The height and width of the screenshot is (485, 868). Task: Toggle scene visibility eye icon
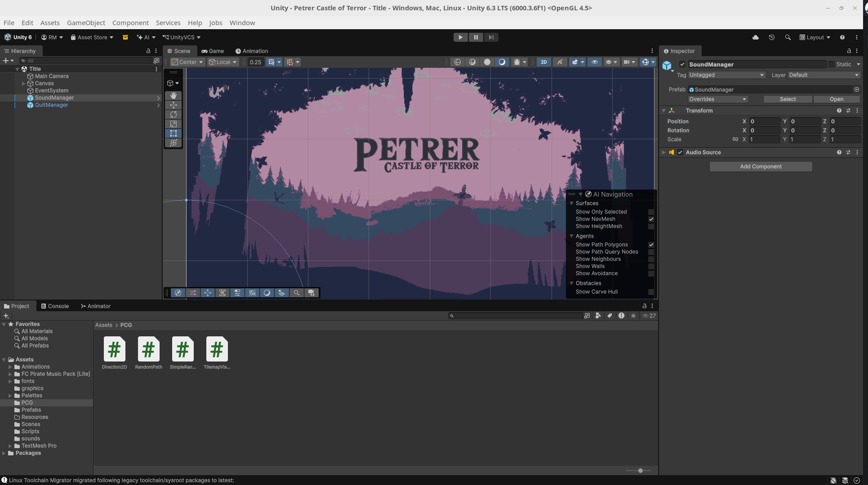pos(594,62)
